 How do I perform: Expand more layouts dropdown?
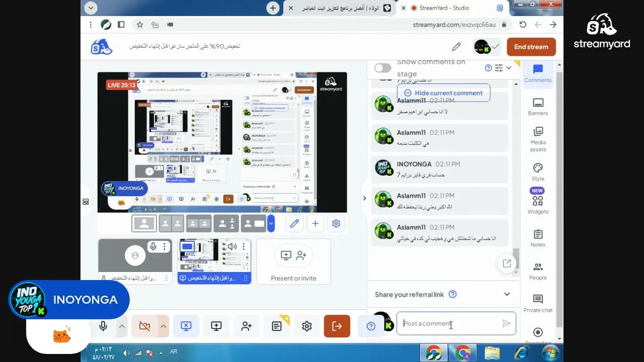(x=271, y=223)
